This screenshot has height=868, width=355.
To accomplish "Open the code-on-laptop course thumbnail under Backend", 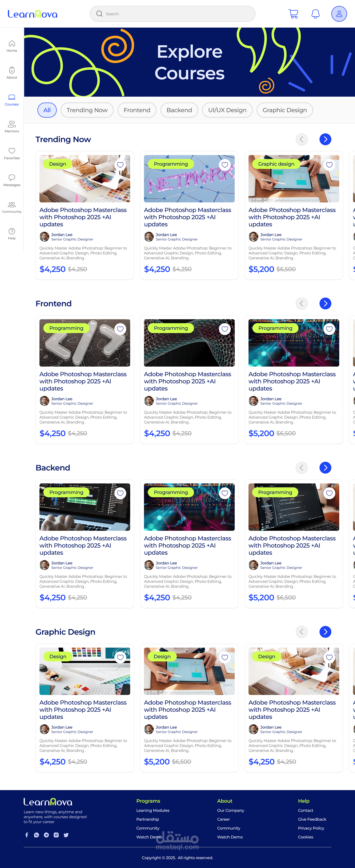I will click(x=294, y=507).
